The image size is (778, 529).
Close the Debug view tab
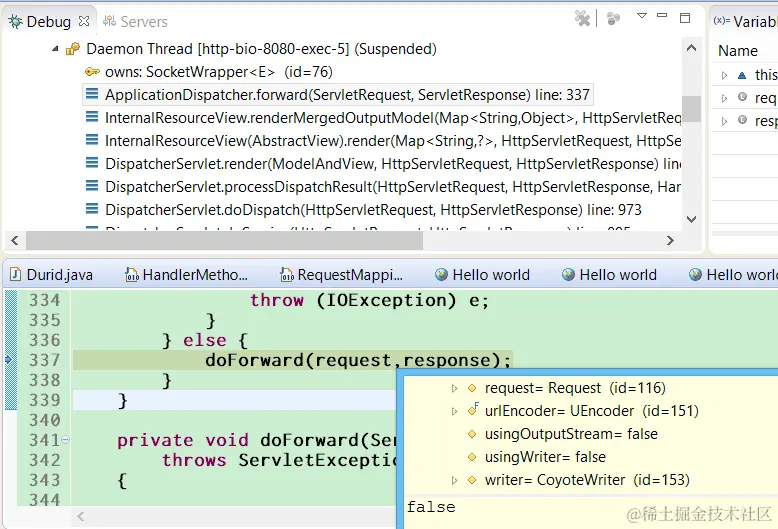84,21
